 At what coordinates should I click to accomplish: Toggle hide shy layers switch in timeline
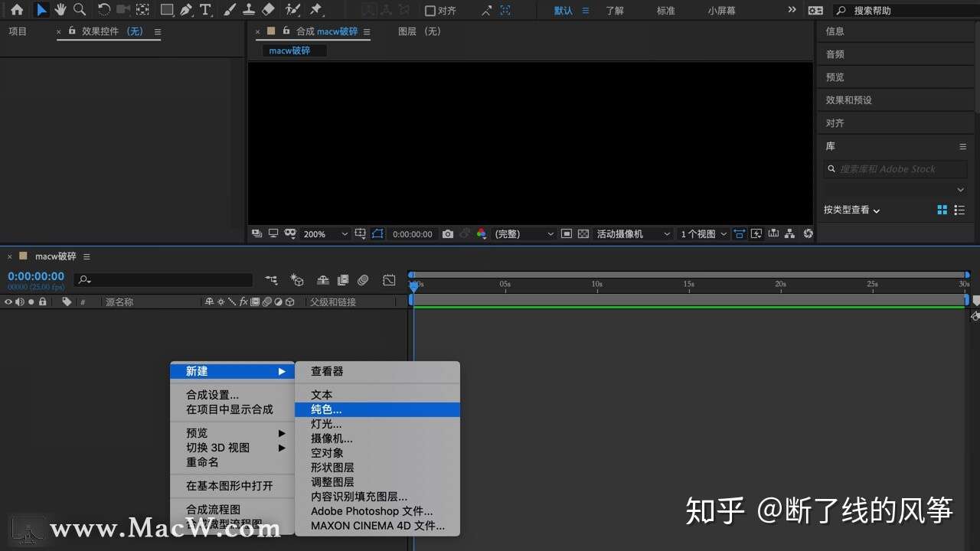coord(323,281)
